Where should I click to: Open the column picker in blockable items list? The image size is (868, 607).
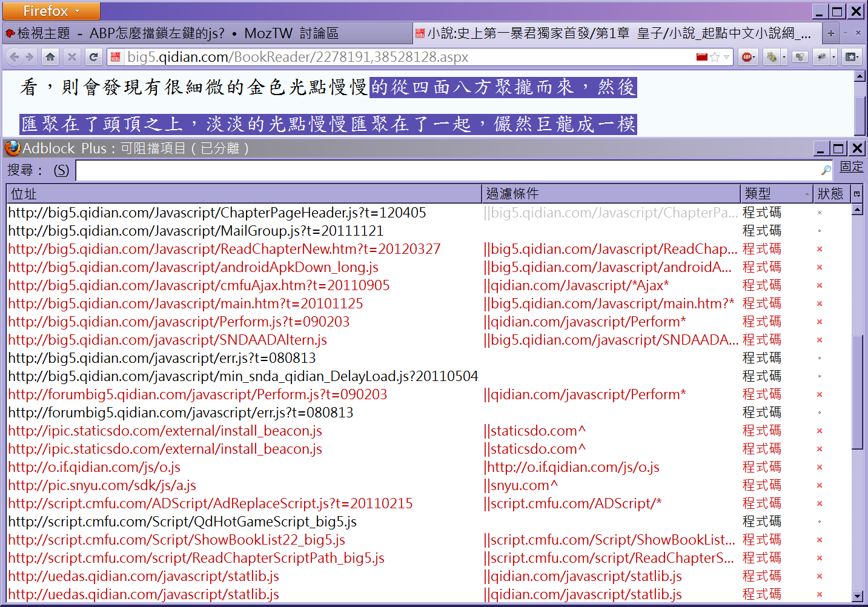click(x=856, y=194)
